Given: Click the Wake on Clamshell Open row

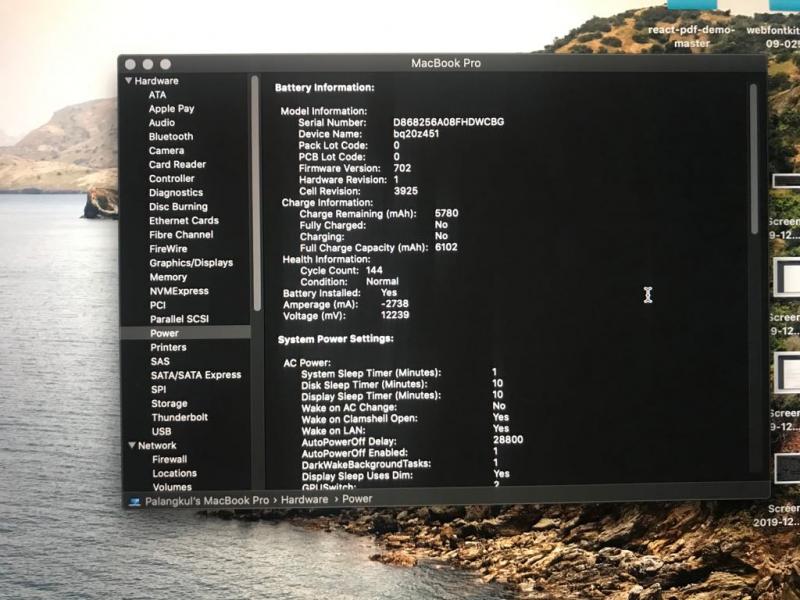Looking at the screenshot, I should click(x=405, y=418).
